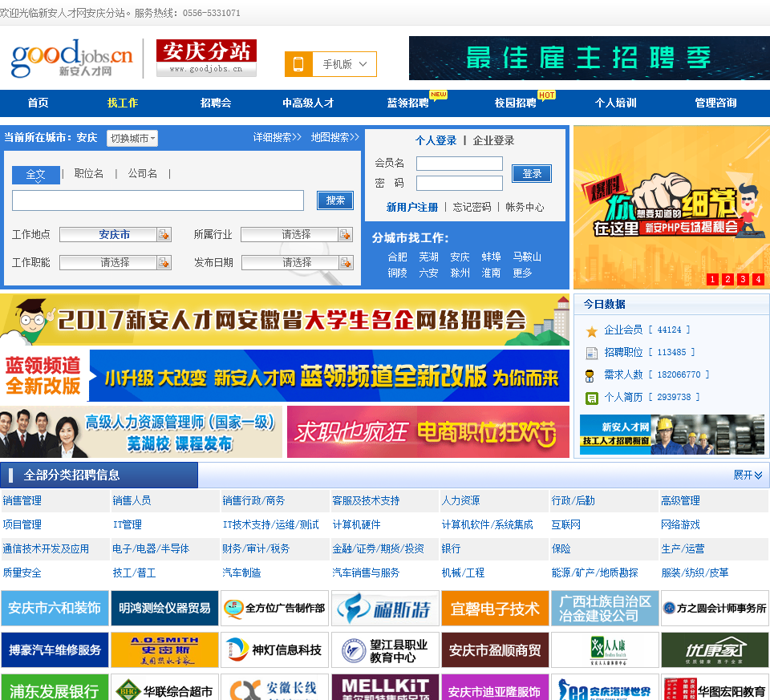This screenshot has width=770, height=700.
Task: Open 详细搜索 advanced search
Action: [277, 137]
